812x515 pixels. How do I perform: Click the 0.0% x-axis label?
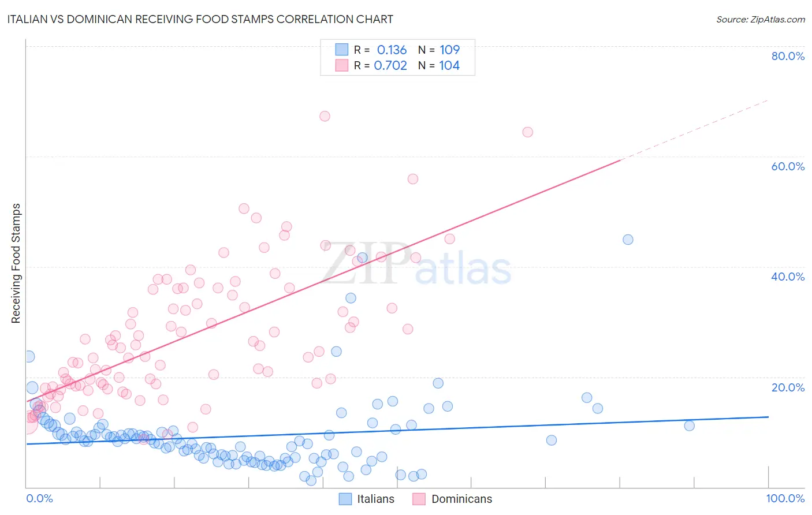pyautogui.click(x=39, y=498)
